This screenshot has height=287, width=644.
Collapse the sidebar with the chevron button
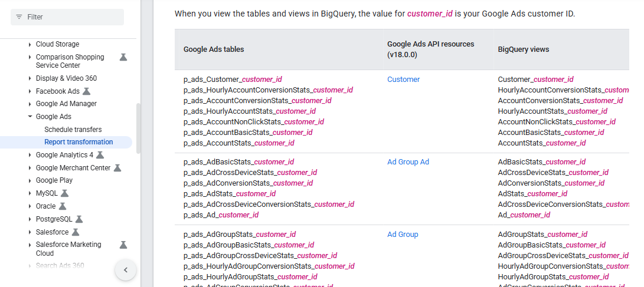point(126,270)
